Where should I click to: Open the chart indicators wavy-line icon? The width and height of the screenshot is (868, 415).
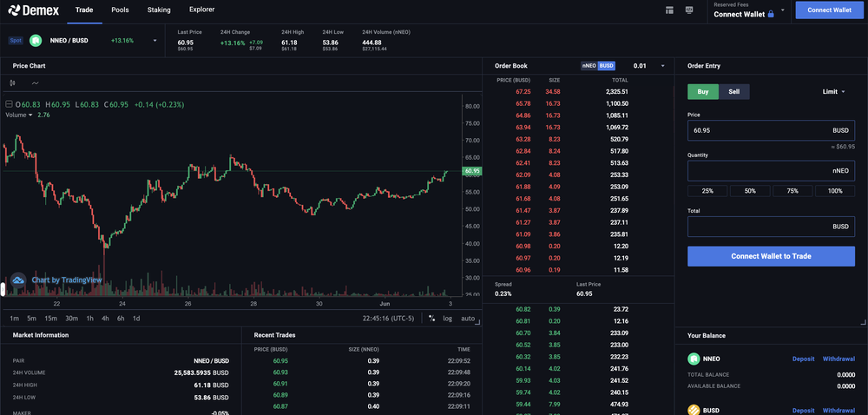coord(36,83)
